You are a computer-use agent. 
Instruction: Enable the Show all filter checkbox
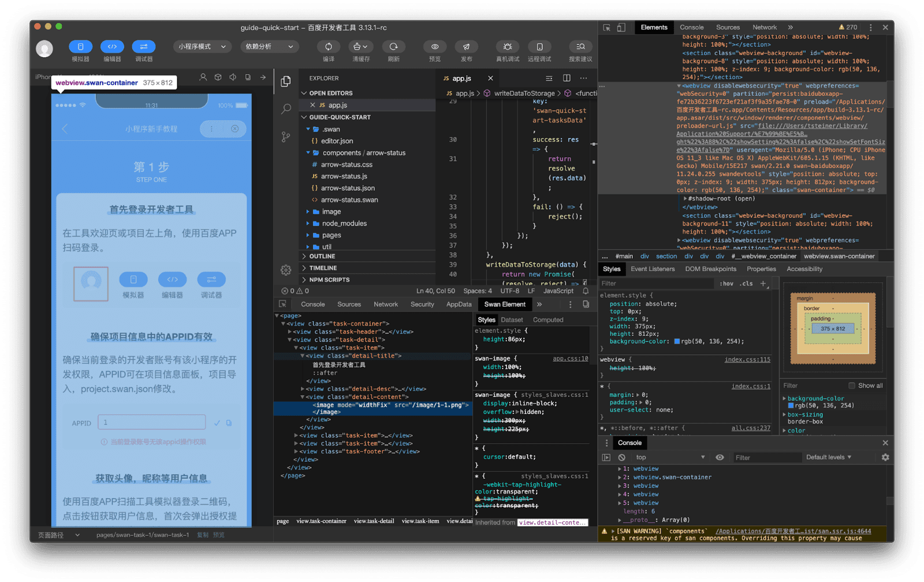click(x=852, y=385)
